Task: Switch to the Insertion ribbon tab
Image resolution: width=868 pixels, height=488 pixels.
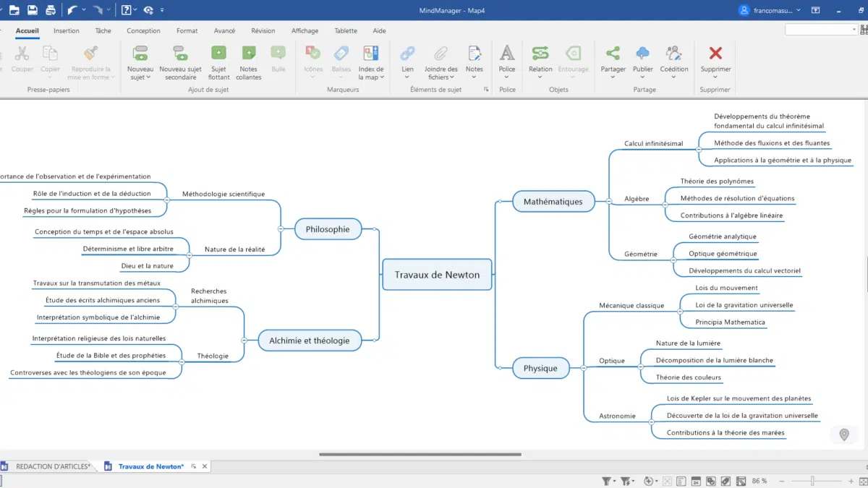Action: [67, 31]
